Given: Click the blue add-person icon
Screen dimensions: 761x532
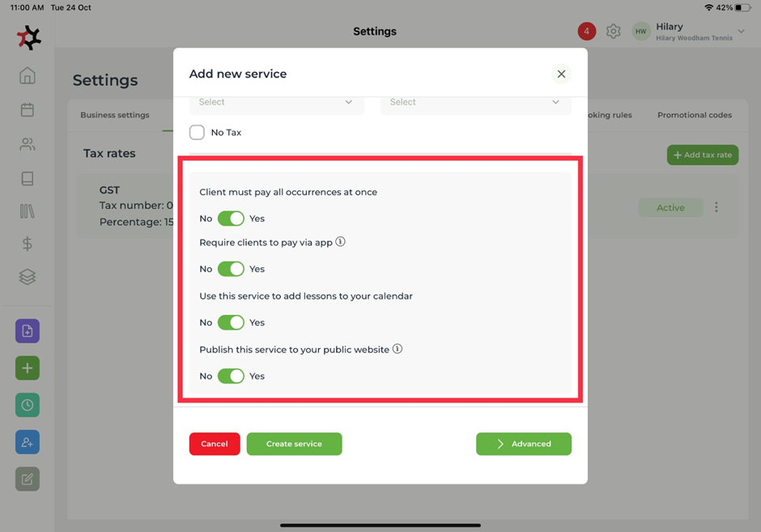Looking at the screenshot, I should click(28, 442).
